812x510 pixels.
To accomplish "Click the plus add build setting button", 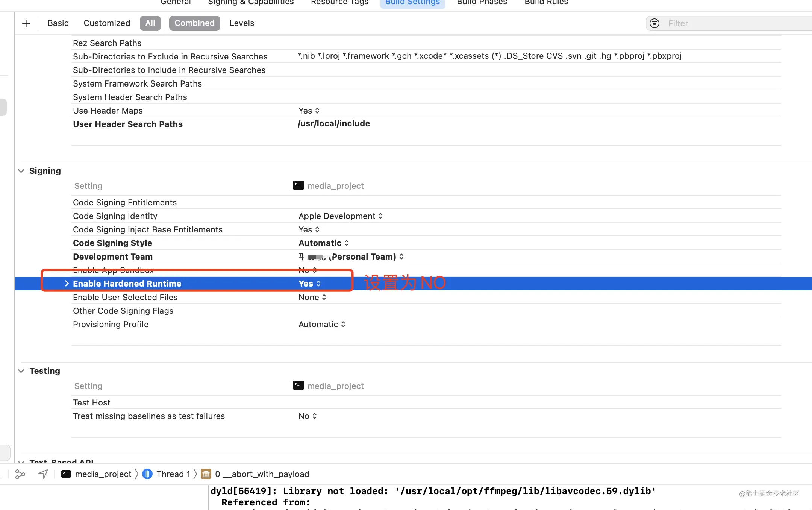I will (x=26, y=23).
